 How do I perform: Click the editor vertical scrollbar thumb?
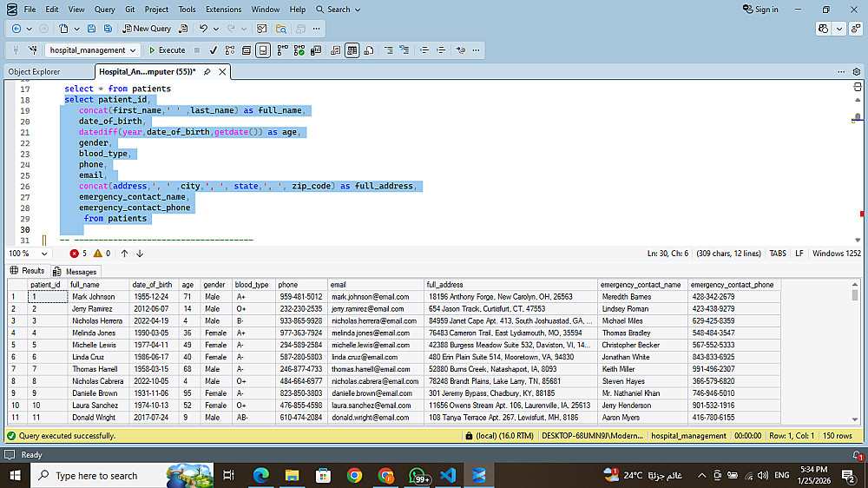point(857,117)
